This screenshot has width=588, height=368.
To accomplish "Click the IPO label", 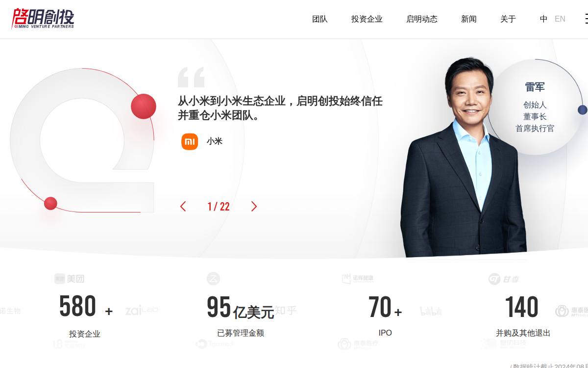I will [x=385, y=333].
